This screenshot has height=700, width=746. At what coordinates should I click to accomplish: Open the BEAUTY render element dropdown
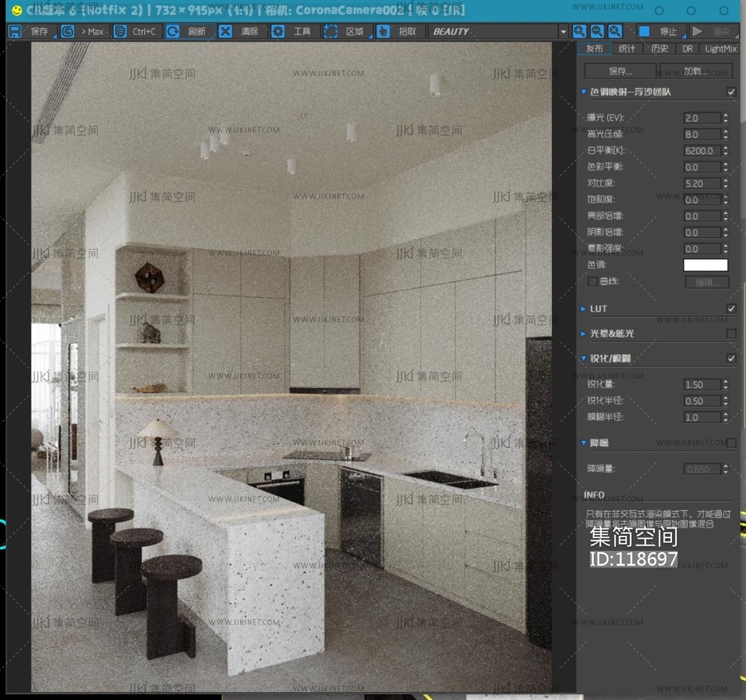(x=563, y=32)
